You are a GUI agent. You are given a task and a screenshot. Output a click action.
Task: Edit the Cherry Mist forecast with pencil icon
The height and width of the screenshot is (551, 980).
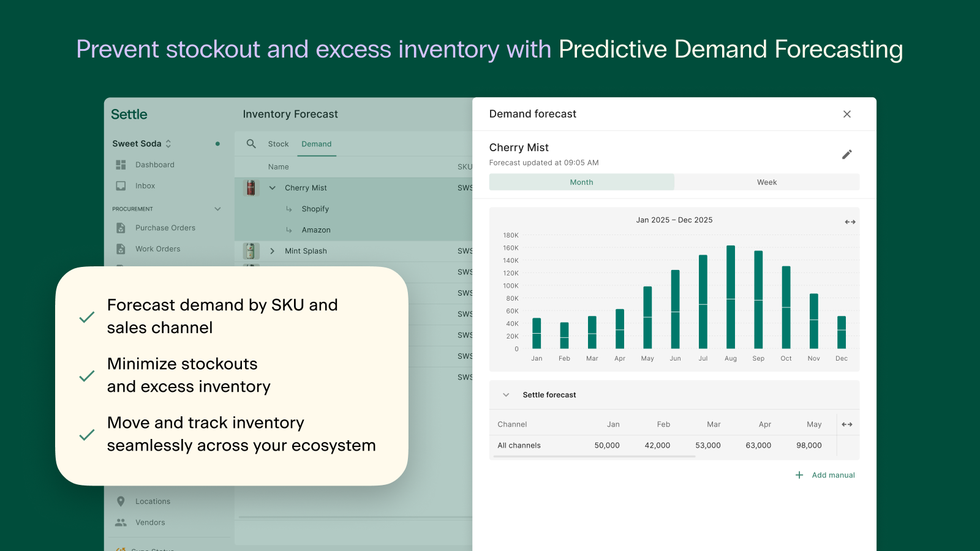pyautogui.click(x=847, y=154)
